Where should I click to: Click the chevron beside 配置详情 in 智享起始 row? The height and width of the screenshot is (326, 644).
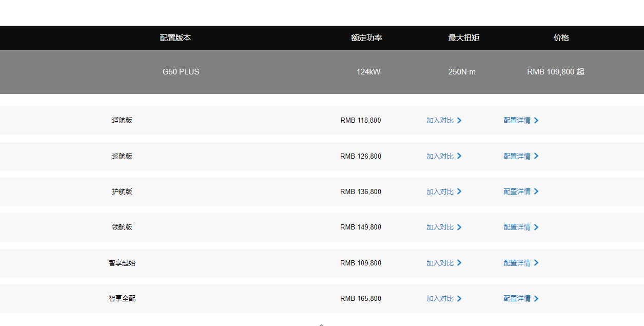[x=536, y=263]
